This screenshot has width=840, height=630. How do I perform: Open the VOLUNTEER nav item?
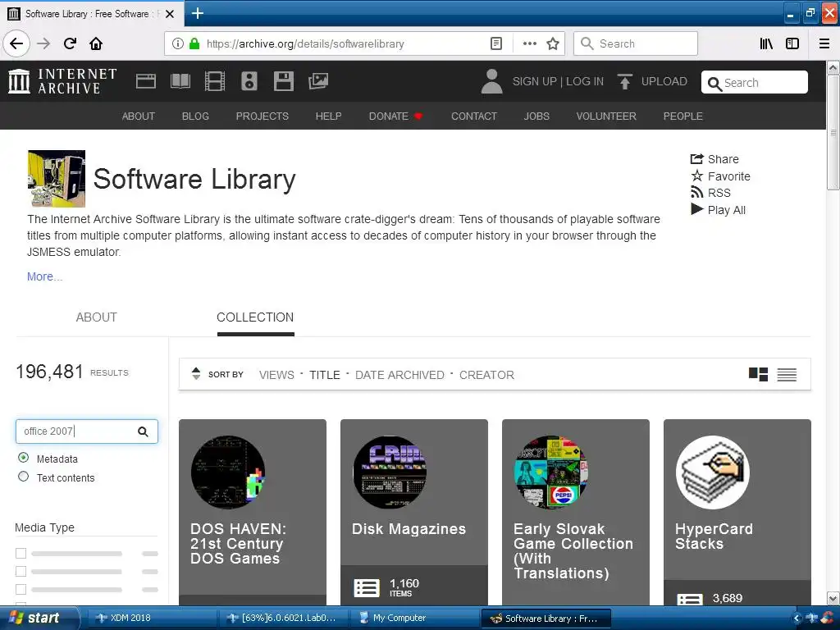[x=606, y=116]
